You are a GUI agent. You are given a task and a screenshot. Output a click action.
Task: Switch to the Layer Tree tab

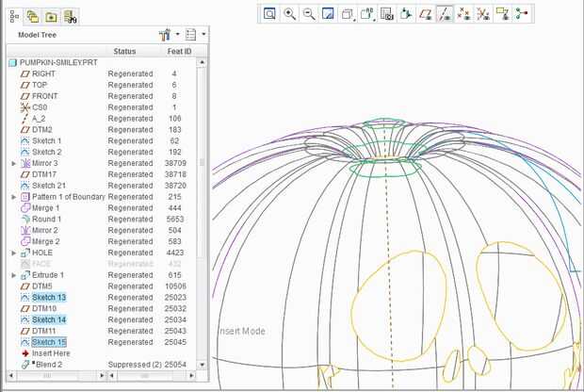tap(32, 17)
